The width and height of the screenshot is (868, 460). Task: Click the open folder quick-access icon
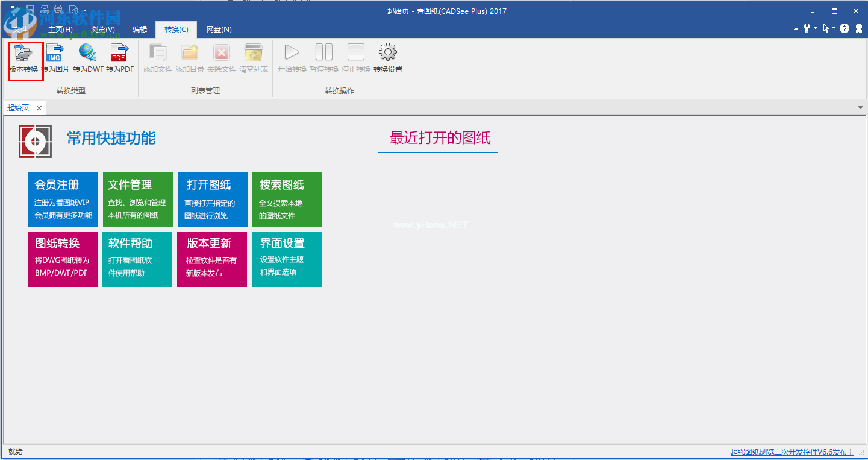coord(15,10)
